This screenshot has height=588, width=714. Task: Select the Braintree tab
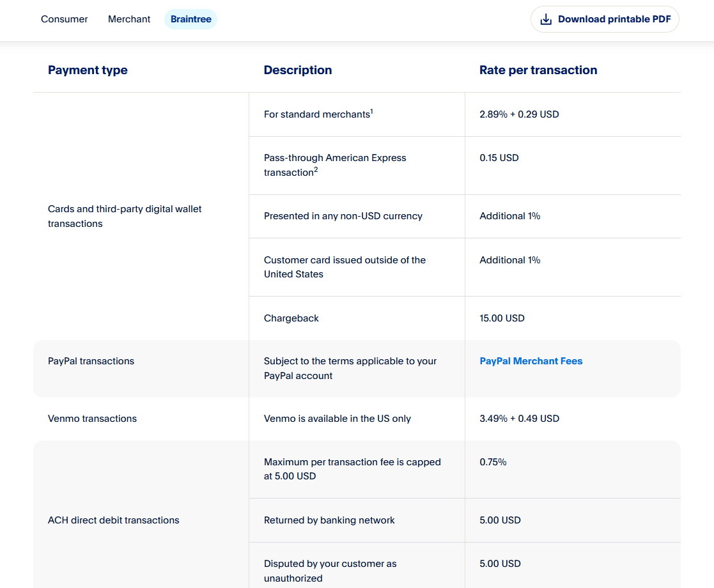pyautogui.click(x=190, y=19)
